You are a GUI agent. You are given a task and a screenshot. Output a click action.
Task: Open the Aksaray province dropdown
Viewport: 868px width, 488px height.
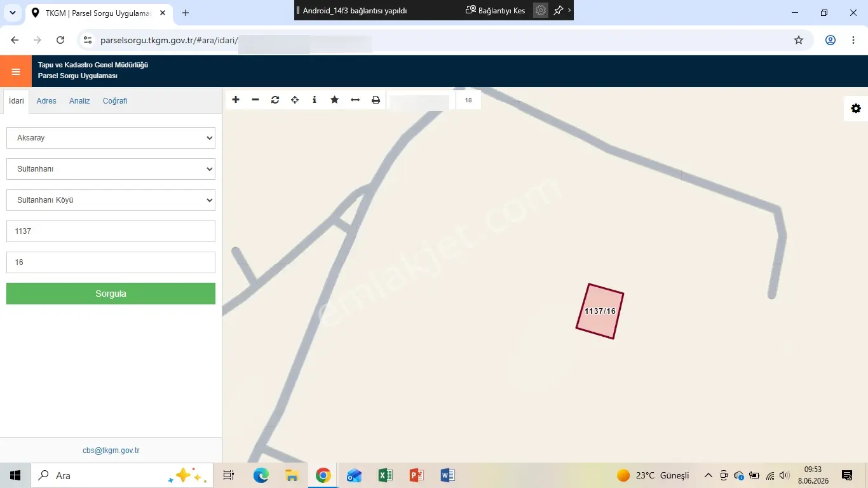point(111,138)
